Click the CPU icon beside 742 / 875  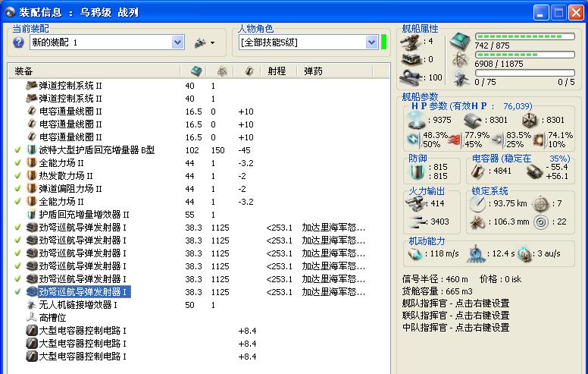[460, 41]
